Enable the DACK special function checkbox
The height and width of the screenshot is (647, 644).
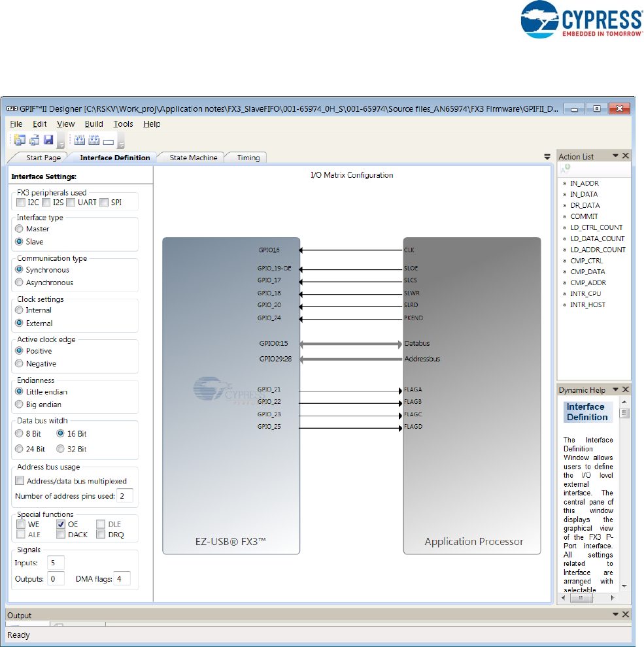(61, 535)
